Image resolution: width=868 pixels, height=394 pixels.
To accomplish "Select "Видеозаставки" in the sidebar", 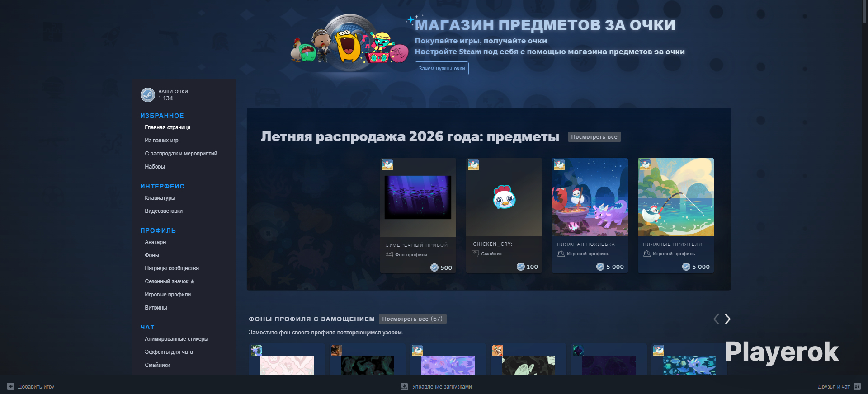I will click(164, 211).
